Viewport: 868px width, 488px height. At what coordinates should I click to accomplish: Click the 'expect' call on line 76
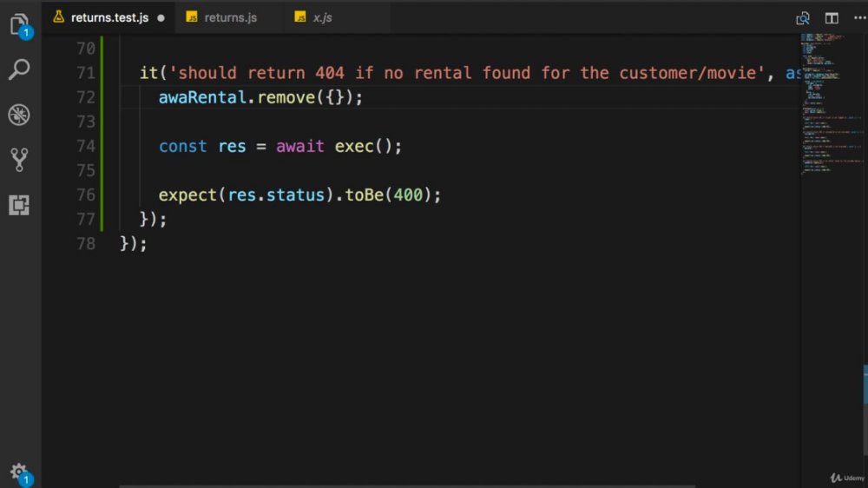187,195
